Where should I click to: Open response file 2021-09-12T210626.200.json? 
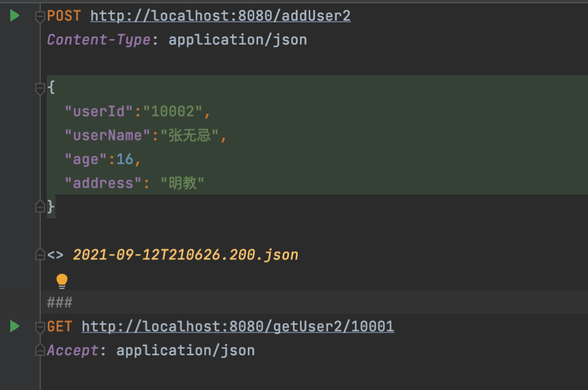(x=186, y=255)
